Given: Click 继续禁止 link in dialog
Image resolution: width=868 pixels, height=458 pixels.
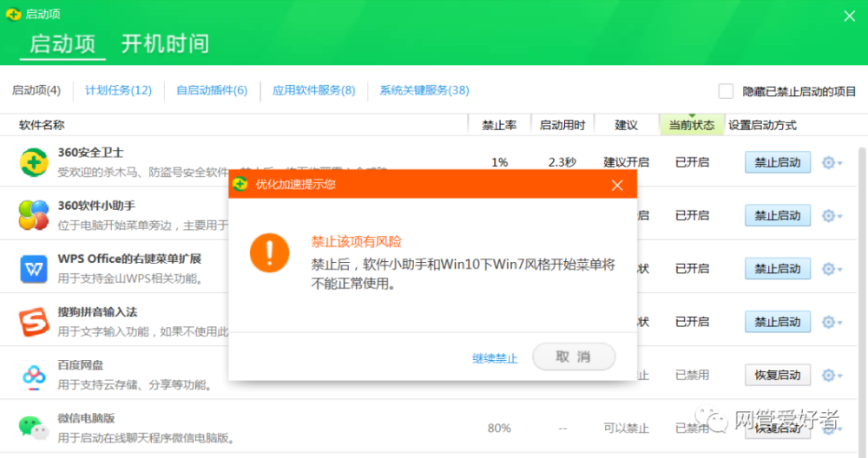Looking at the screenshot, I should point(495,358).
